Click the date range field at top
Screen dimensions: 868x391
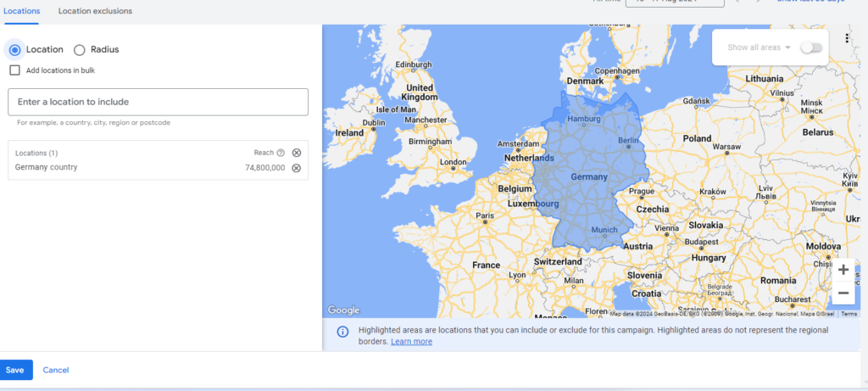tap(675, 3)
